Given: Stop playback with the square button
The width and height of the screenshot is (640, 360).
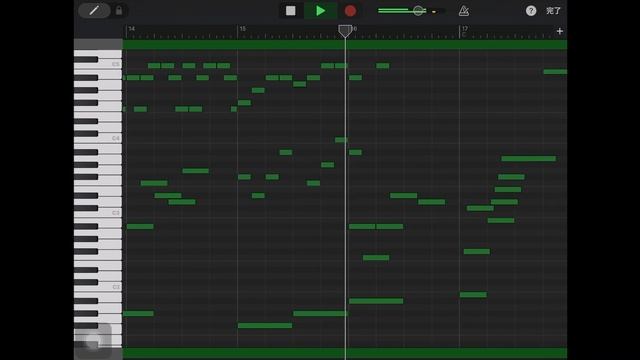Looking at the screenshot, I should coord(291,11).
